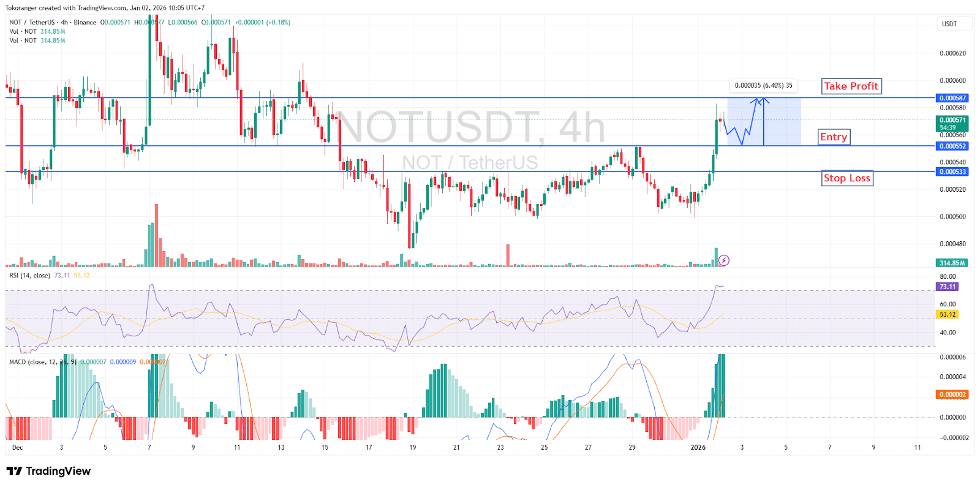Screen dimensions: 980x487
Task: Select the Take Profit text label
Action: 851,86
